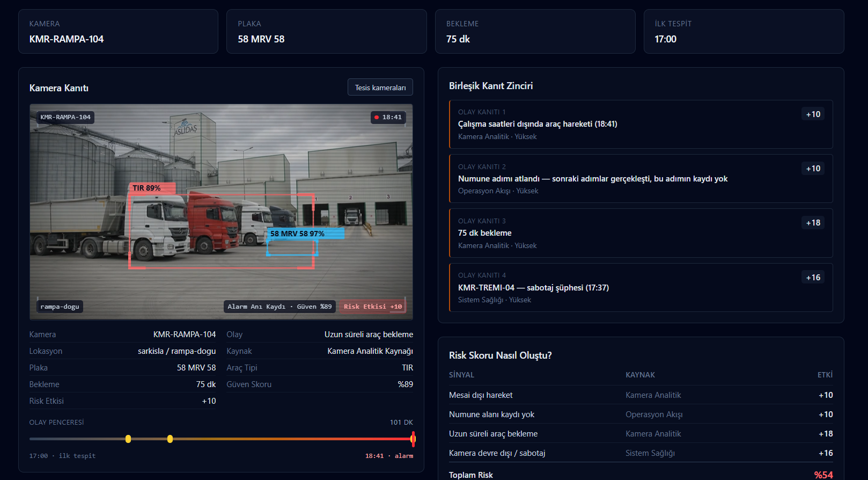Click the +16 badge on Olay Kanıtı 4
This screenshot has width=868, height=480.
click(813, 278)
